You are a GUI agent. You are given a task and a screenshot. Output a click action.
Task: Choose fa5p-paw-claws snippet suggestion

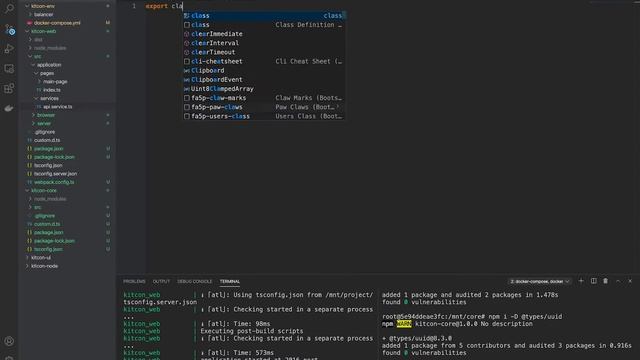coord(264,107)
